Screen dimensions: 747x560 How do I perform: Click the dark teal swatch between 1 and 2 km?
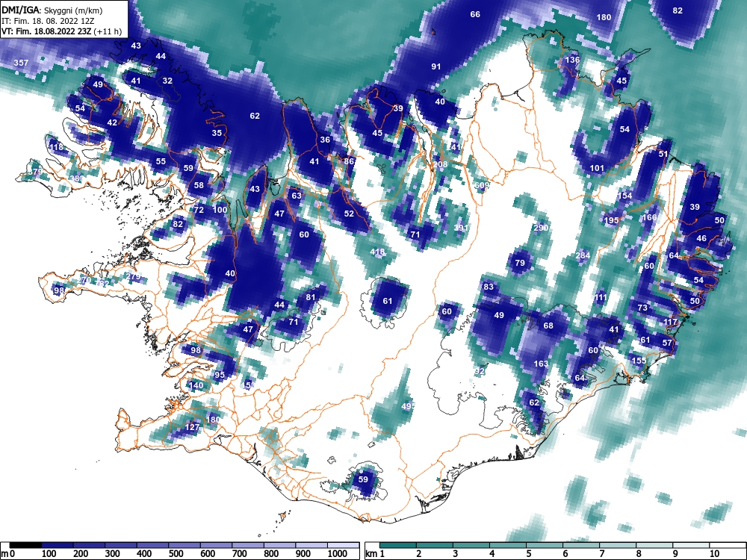[398, 545]
